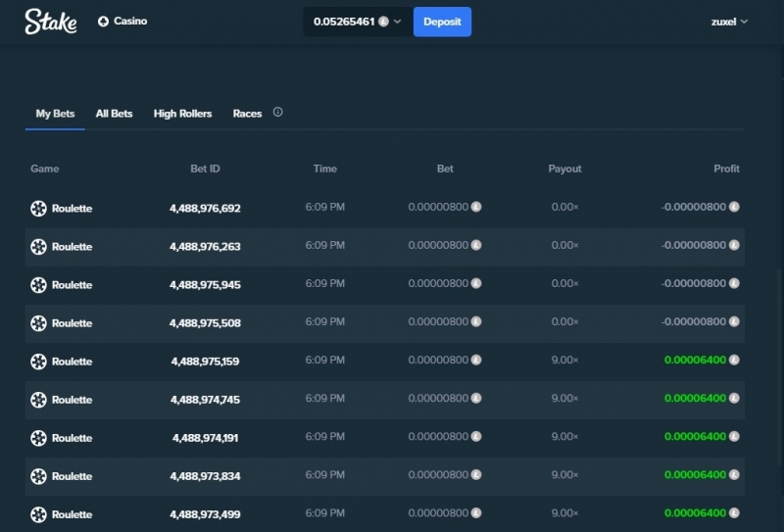Open the zuxel user menu
The width and height of the screenshot is (784, 532).
729,22
